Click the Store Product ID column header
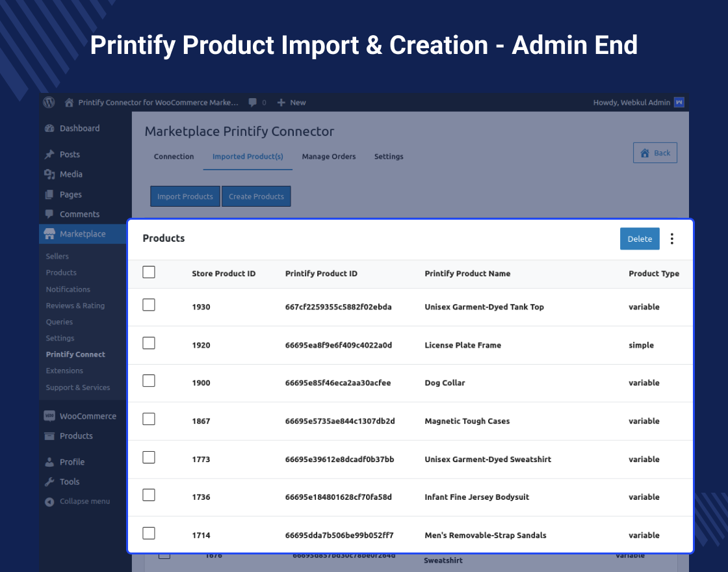 point(224,274)
